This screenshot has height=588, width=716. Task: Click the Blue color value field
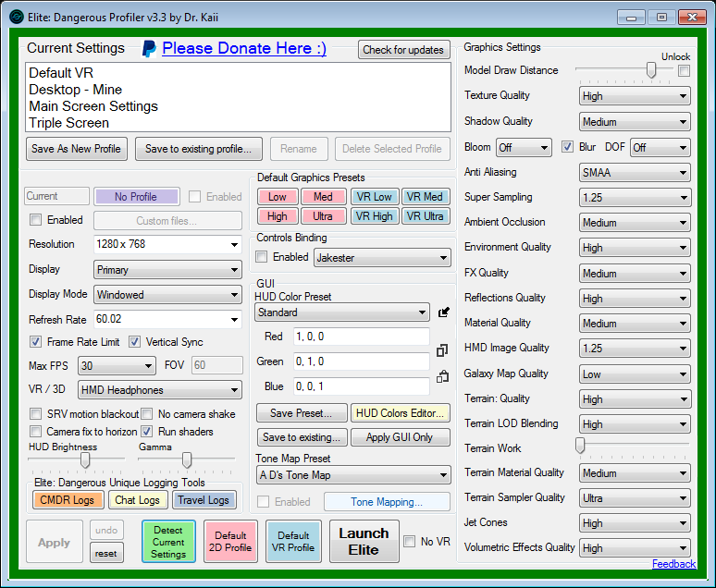[x=361, y=386]
